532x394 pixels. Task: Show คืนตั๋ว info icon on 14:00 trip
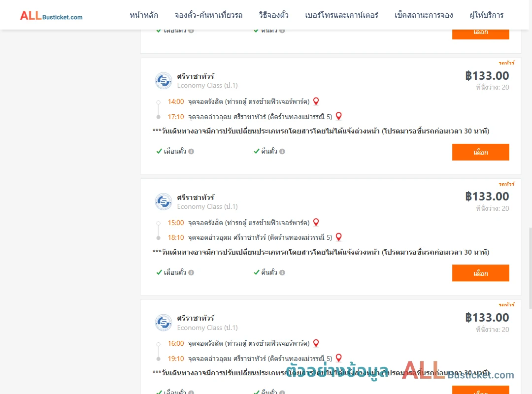coord(282,152)
